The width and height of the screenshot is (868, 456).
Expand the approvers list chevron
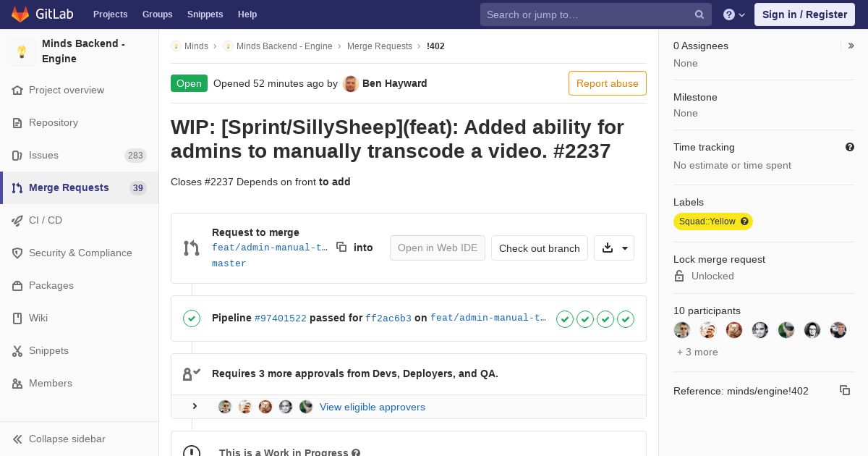[195, 407]
